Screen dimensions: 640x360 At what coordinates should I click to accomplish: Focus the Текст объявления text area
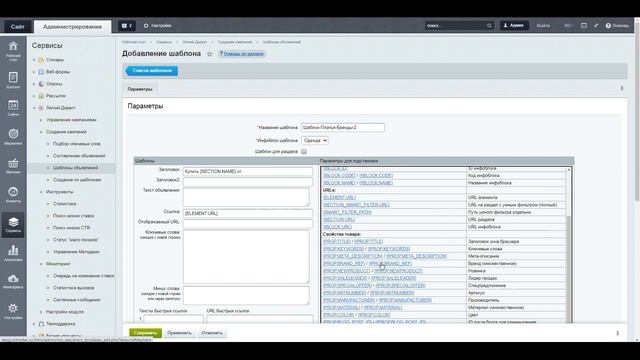pos(246,198)
